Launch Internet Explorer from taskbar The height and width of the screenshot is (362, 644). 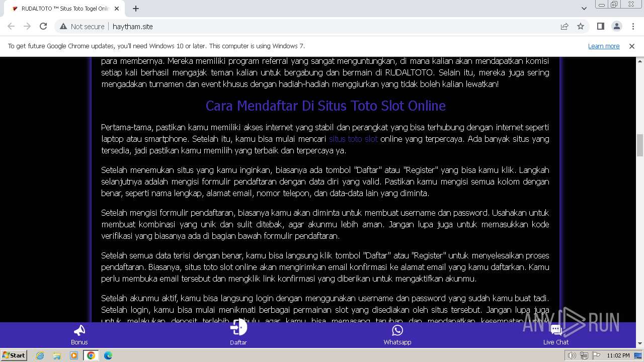[x=40, y=355]
